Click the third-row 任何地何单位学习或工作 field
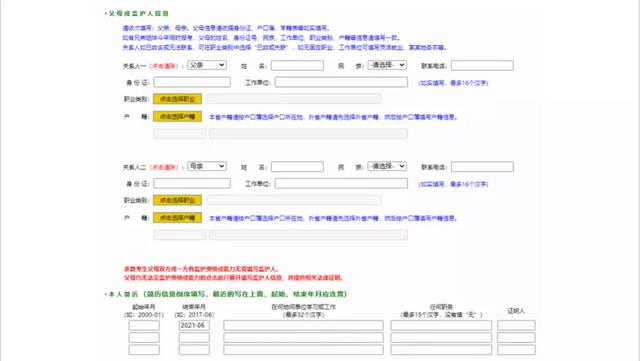Image resolution: width=640 pixels, height=361 pixels. 303,350
